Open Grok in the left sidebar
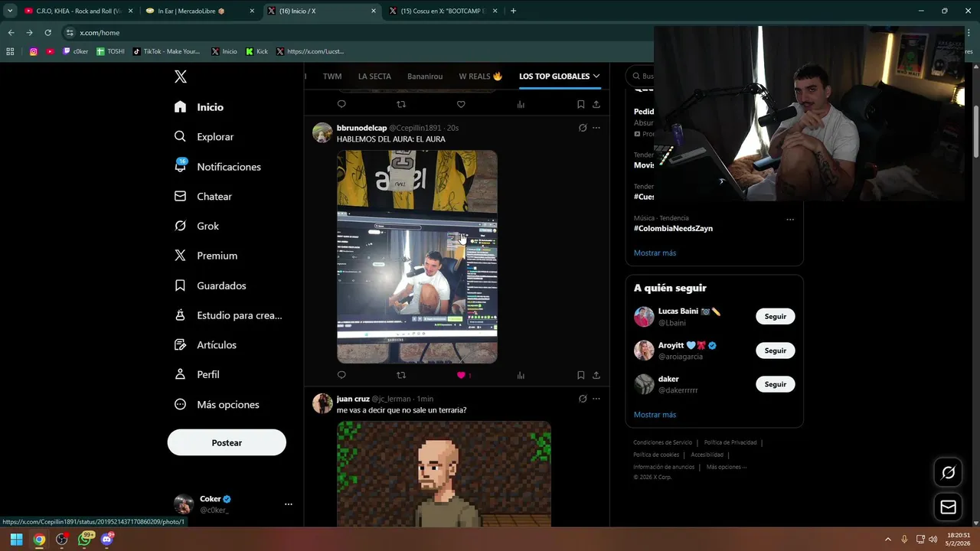 [x=196, y=226]
